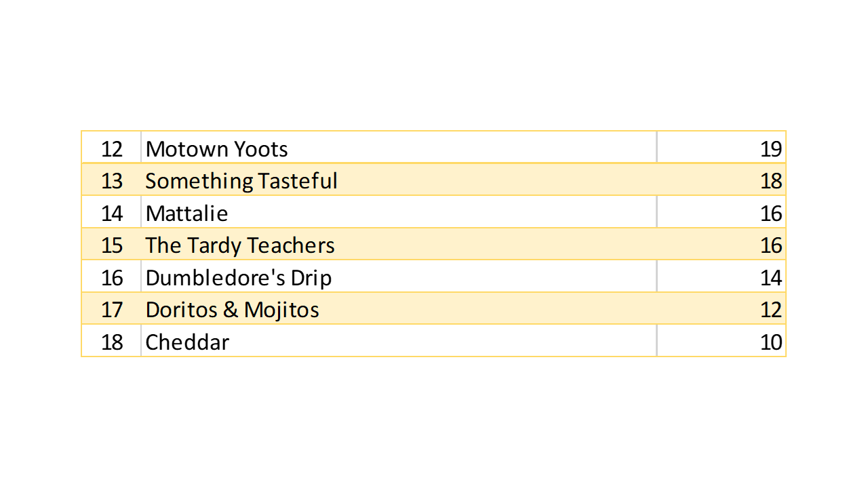Select rank number 17 beside Doritos & Mojitos
Image resolution: width=868 pixels, height=488 pixels.
112,310
